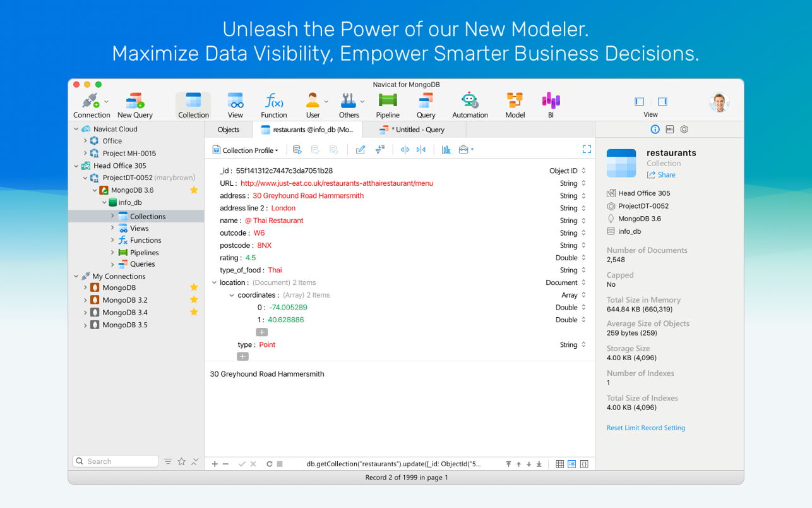Click the sidebar Search field
Image resolution: width=812 pixels, height=508 pixels.
116,461
